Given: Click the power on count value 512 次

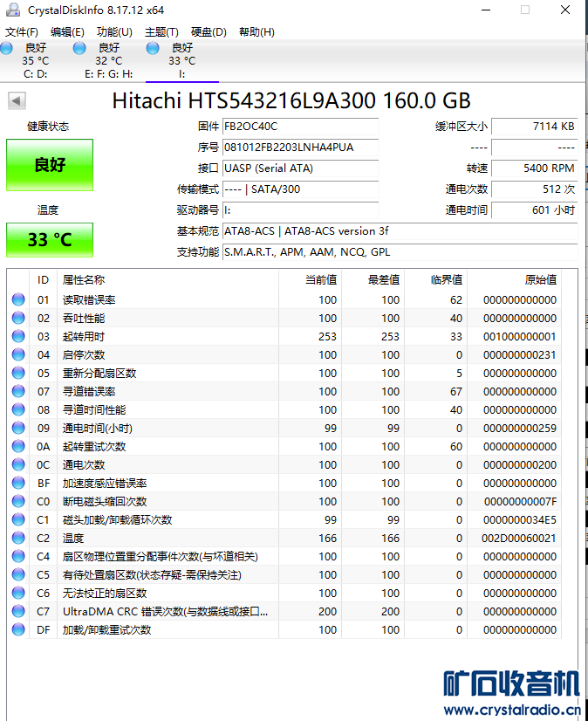Looking at the screenshot, I should (x=535, y=189).
